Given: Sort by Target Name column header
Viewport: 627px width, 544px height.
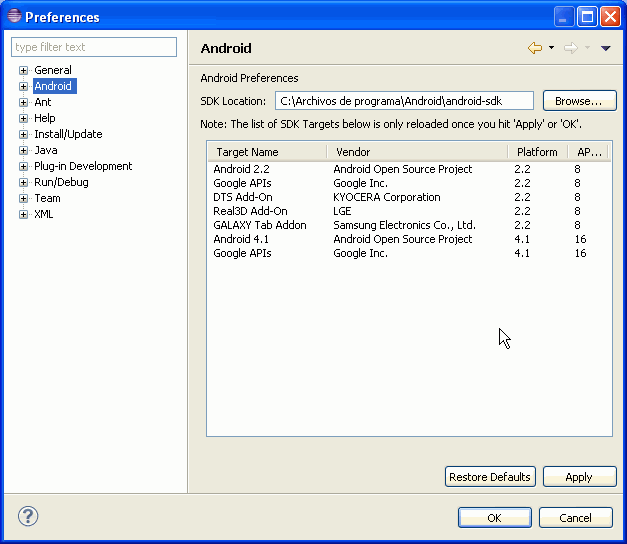Looking at the screenshot, I should click(267, 152).
